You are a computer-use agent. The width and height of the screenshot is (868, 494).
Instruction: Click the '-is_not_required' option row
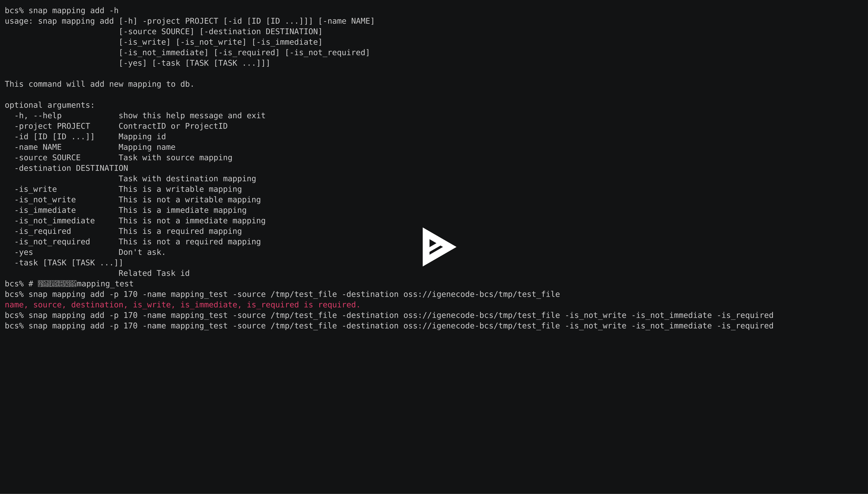(x=137, y=242)
